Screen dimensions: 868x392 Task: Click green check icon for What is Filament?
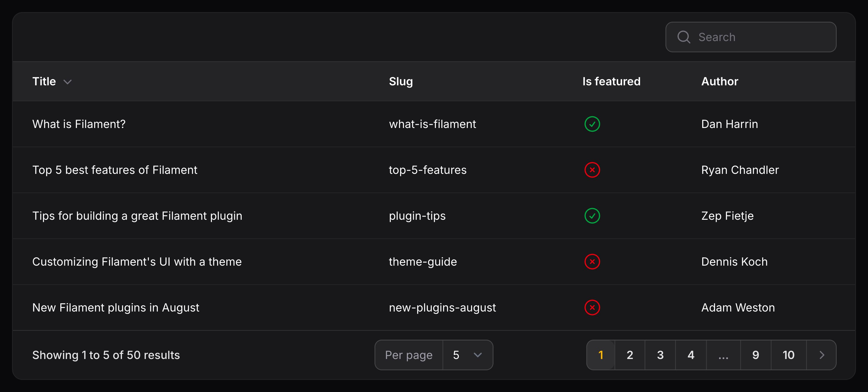pyautogui.click(x=592, y=124)
